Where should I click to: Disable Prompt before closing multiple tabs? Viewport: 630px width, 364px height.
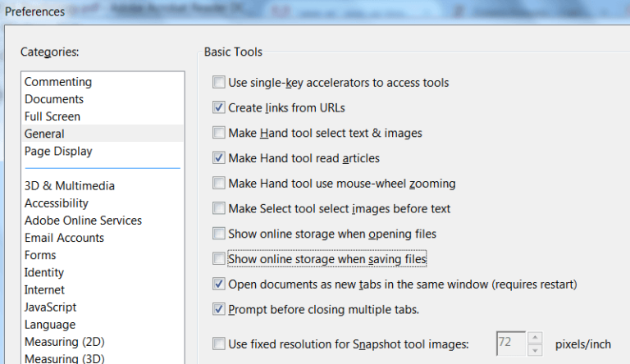pyautogui.click(x=218, y=309)
